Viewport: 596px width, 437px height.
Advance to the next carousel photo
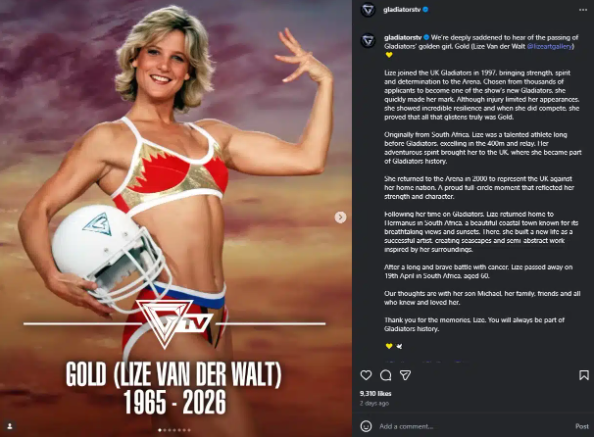coord(340,217)
